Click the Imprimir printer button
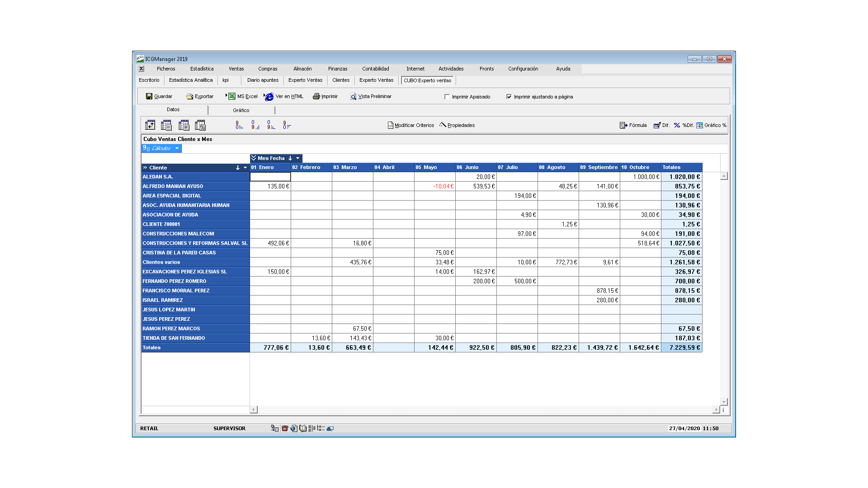The width and height of the screenshot is (868, 488). pyautogui.click(x=325, y=96)
